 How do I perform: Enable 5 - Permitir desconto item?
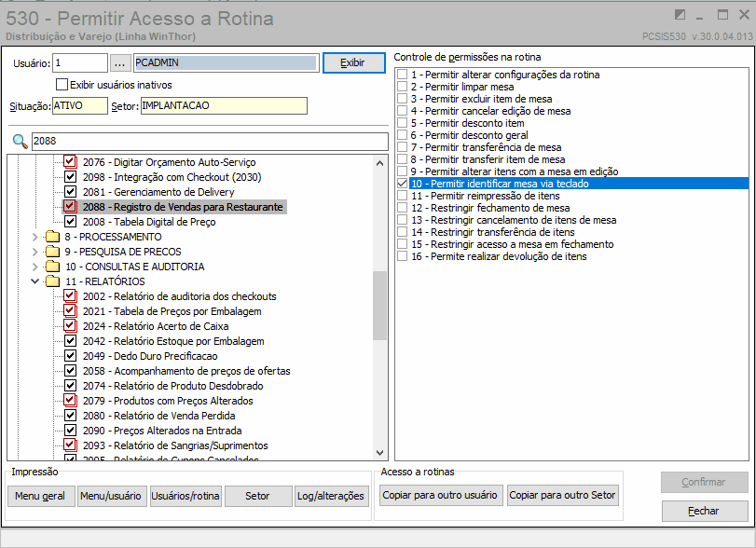pyautogui.click(x=402, y=123)
